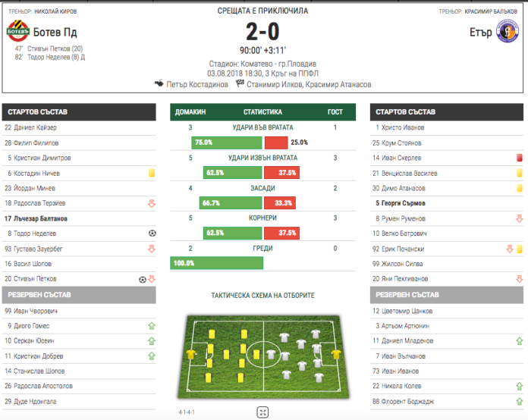
Task: Click the СТАТИСТИКА header tab
Action: (x=262, y=111)
